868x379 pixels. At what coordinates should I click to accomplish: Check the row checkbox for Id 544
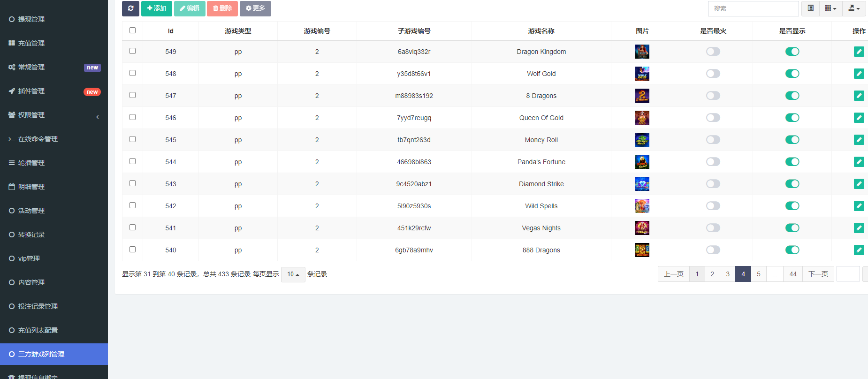(x=132, y=161)
